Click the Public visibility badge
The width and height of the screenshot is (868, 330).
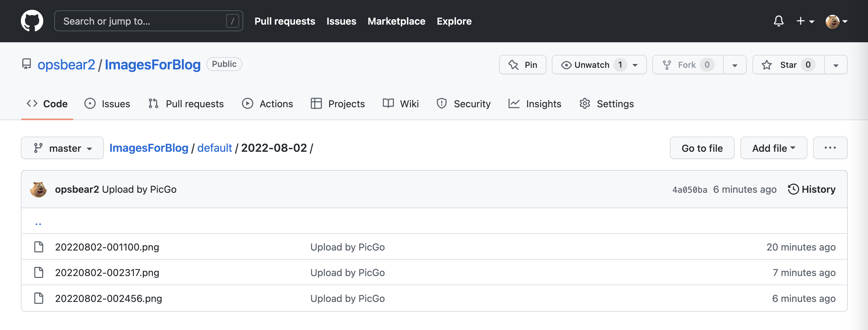[x=224, y=64]
